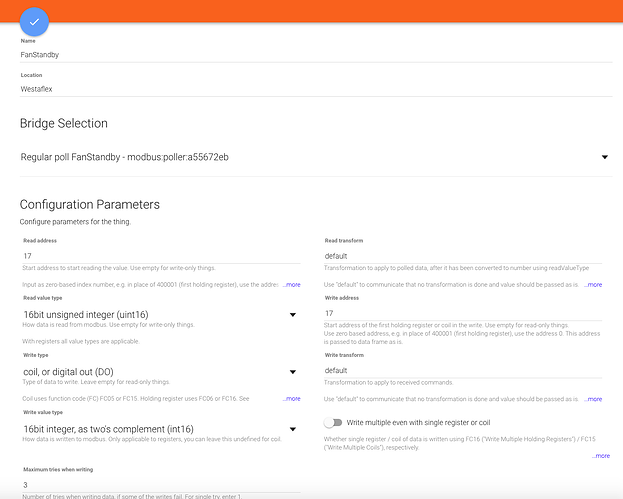The image size is (623, 499).
Task: Click the Bridge Selection dropdown arrow
Action: 604,157
